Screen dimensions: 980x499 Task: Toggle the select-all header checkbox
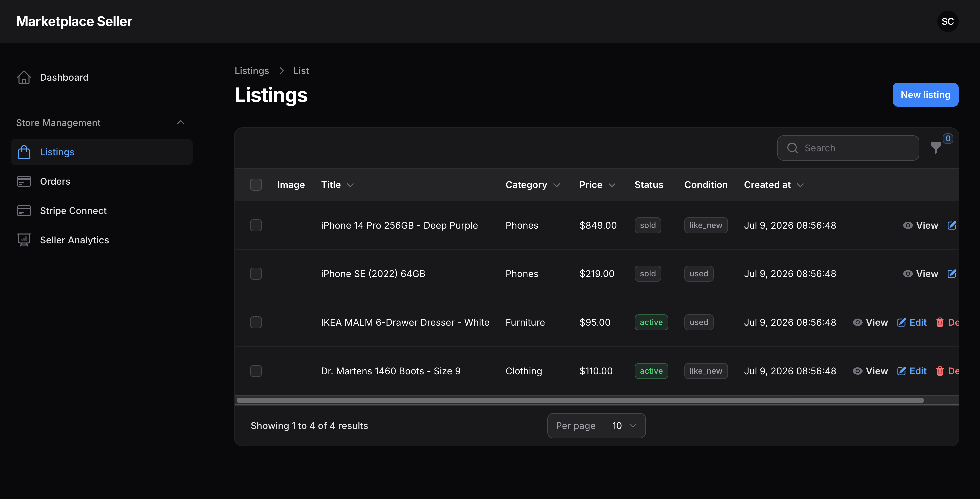point(256,184)
